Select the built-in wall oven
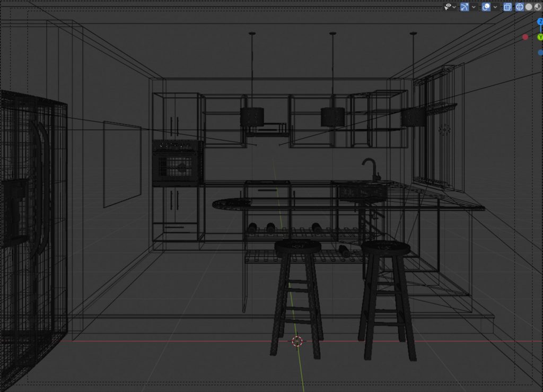This screenshot has height=392, width=543. pos(178,163)
